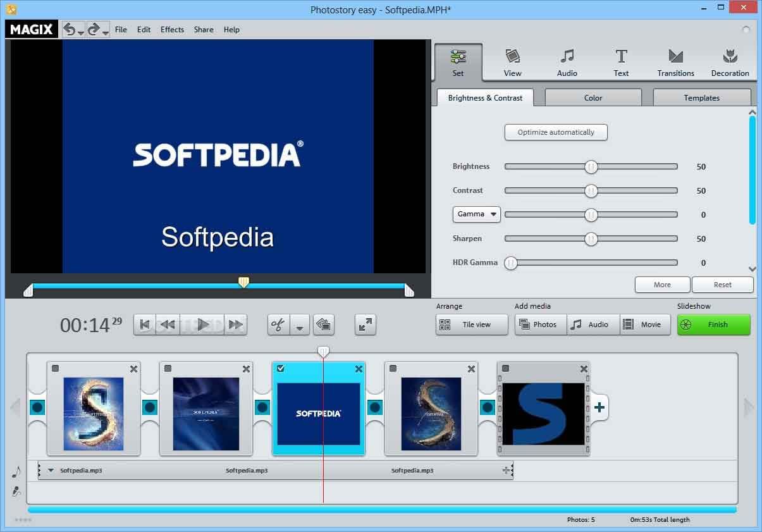Open the Decoration panel icon
The width and height of the screenshot is (762, 532).
(x=730, y=63)
